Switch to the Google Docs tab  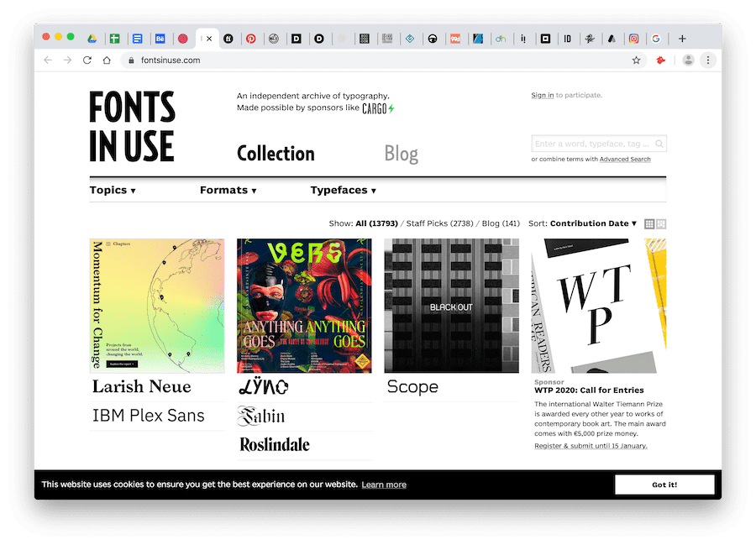pos(138,39)
